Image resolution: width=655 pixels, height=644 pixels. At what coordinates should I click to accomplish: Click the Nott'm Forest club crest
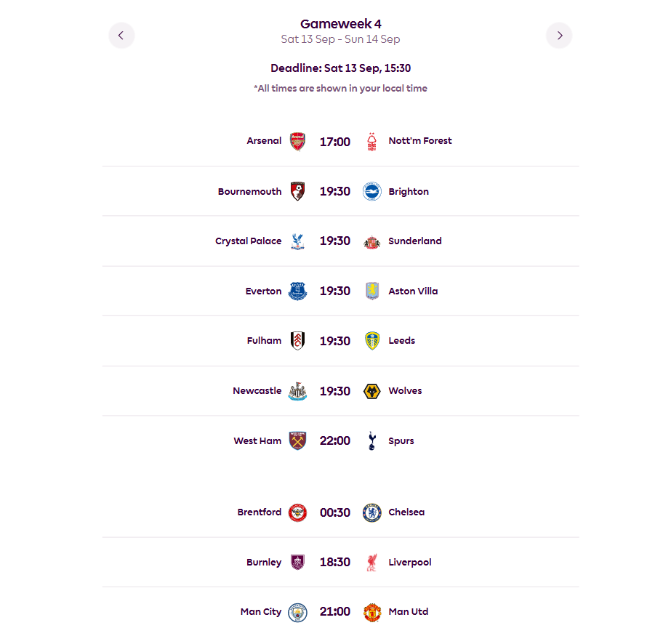point(372,141)
